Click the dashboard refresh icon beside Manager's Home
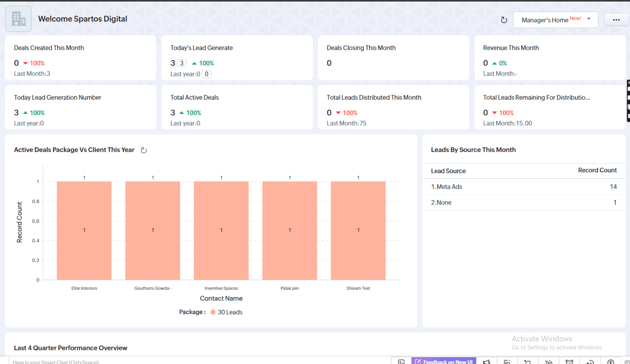 point(504,20)
